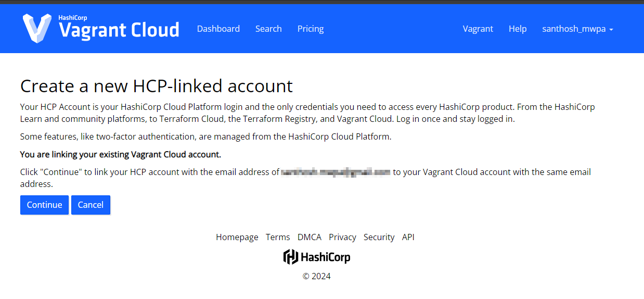Open the Terms footer link
This screenshot has width=644, height=299.
tap(278, 237)
